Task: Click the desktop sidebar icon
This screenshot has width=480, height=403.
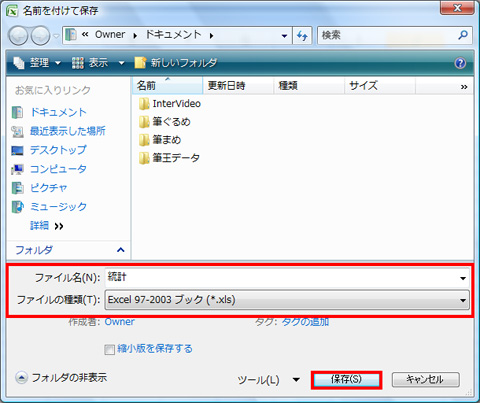Action: pyautogui.click(x=17, y=151)
